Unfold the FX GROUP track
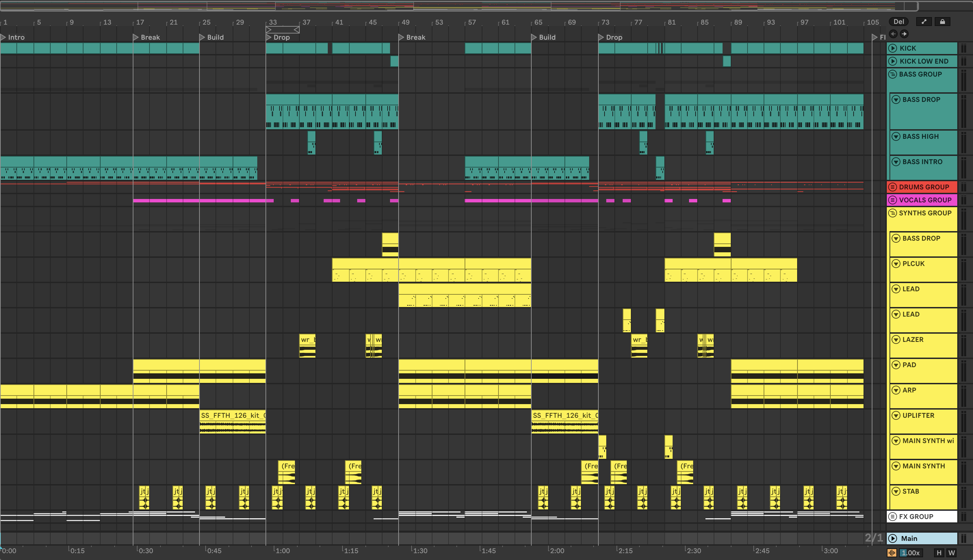Screen dimensions: 973x560 pos(893,517)
